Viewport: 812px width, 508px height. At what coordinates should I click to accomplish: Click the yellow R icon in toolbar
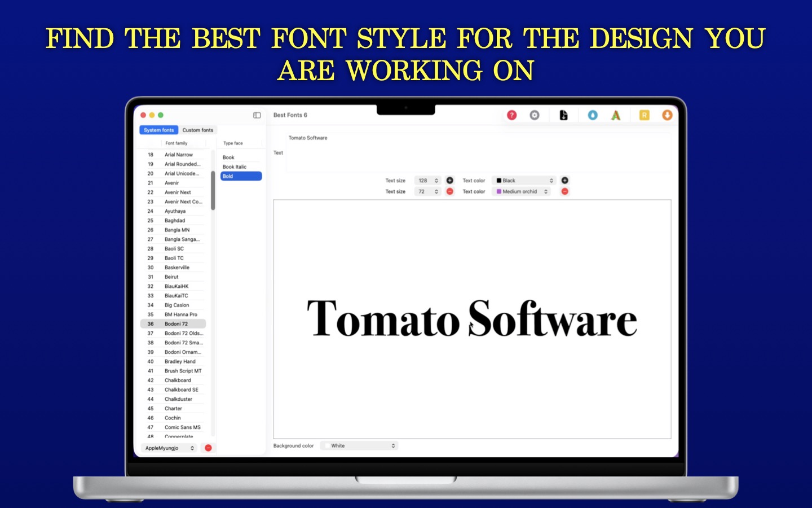644,115
